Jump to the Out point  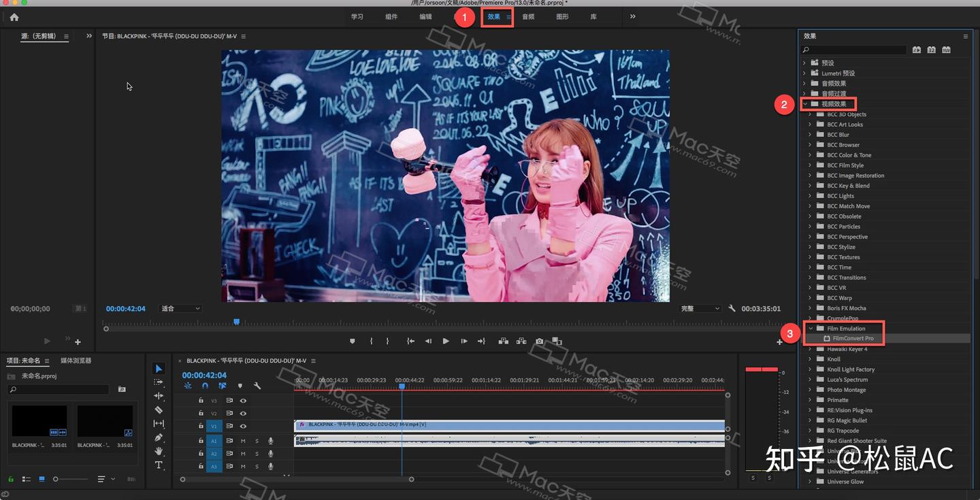(x=481, y=341)
